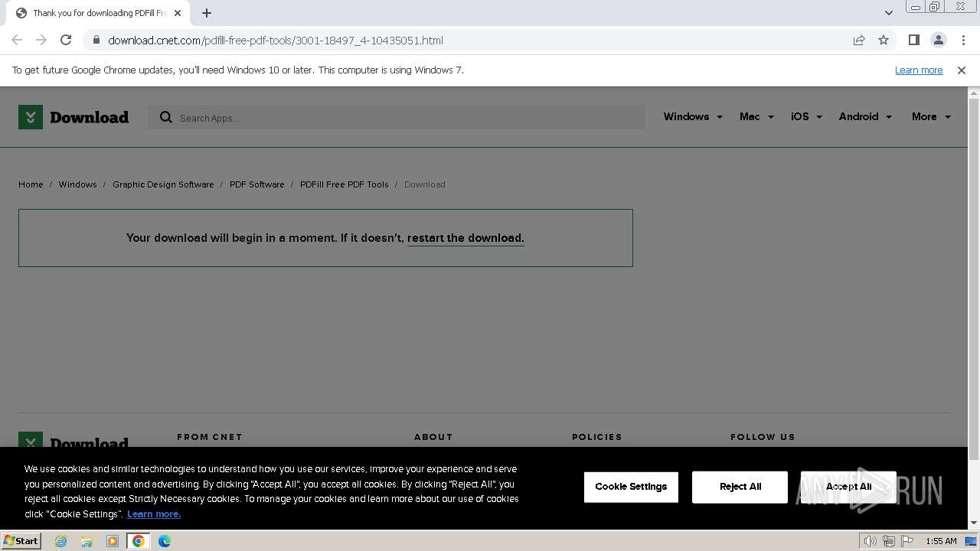Go back with the browser back arrow
Screen dimensions: 980x551
pos(17,40)
